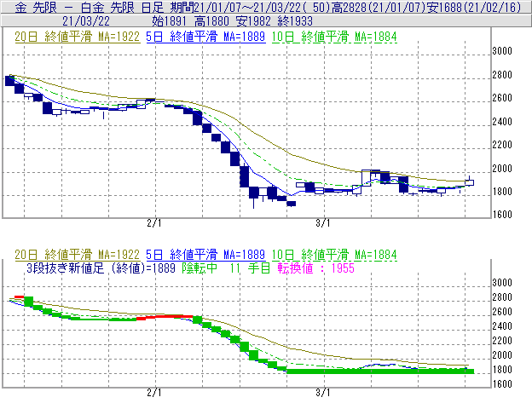Click the last white candlestick on the upper chart
The image size is (532, 403).
coord(469,182)
